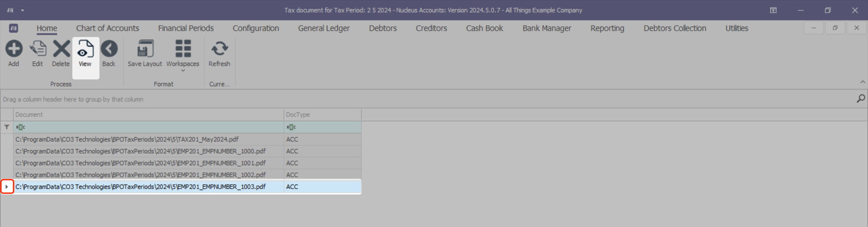Screen dimensions: 868x227
Task: Refresh the tax document list
Action: pos(219,53)
